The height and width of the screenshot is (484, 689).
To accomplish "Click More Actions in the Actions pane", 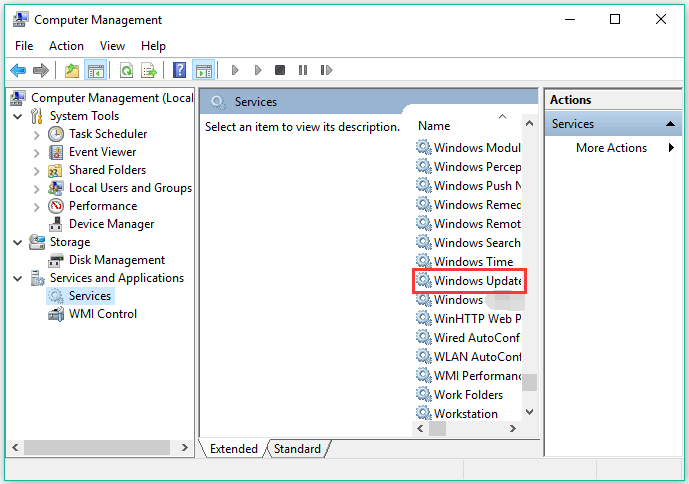I will pyautogui.click(x=612, y=148).
